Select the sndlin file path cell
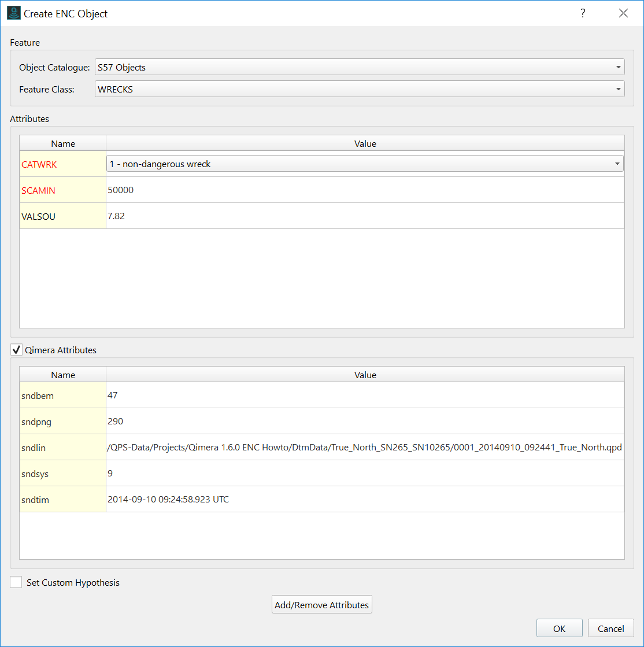The height and width of the screenshot is (647, 644). [x=365, y=448]
